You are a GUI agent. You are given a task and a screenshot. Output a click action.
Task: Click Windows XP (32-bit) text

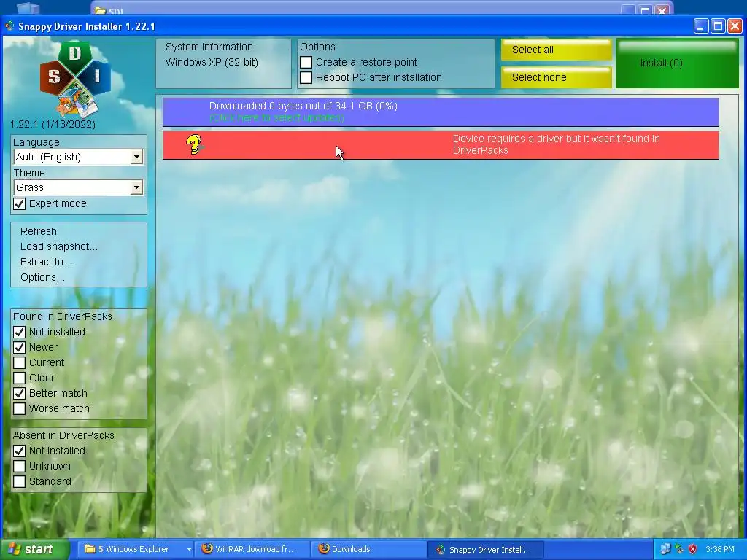[212, 63]
